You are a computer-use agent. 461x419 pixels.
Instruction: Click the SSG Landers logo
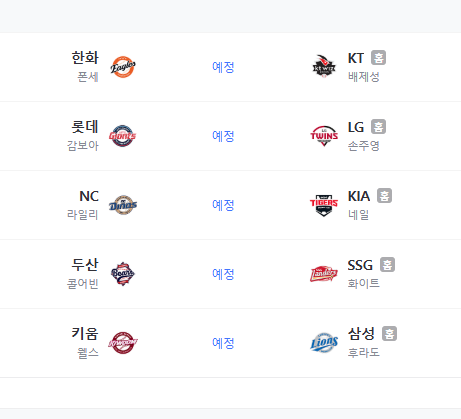(324, 274)
